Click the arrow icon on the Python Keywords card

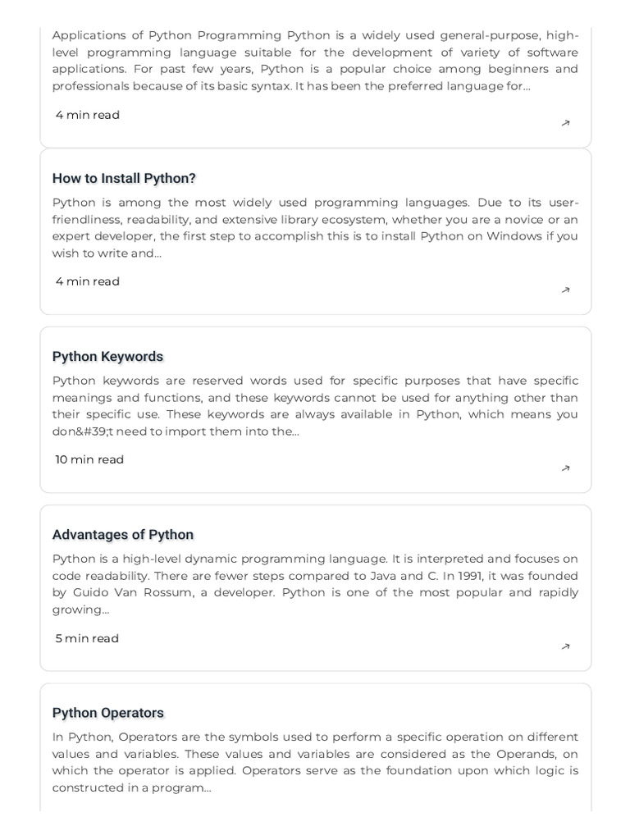pos(565,468)
